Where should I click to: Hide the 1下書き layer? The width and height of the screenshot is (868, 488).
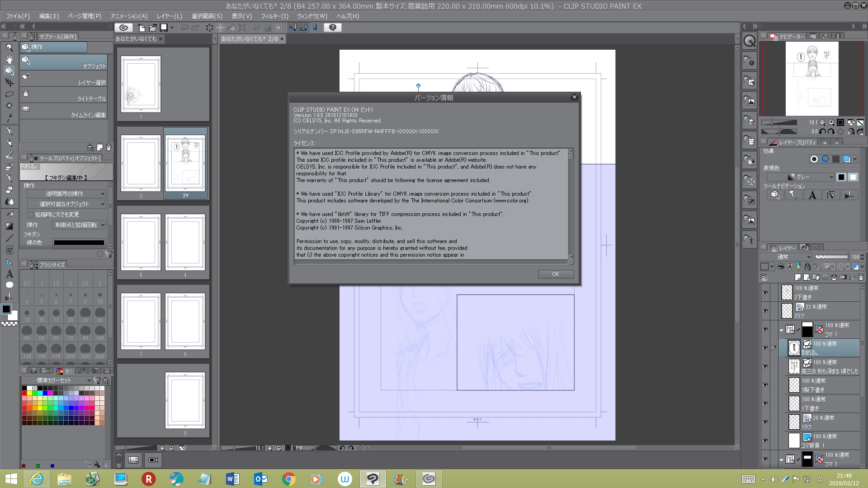point(765,404)
